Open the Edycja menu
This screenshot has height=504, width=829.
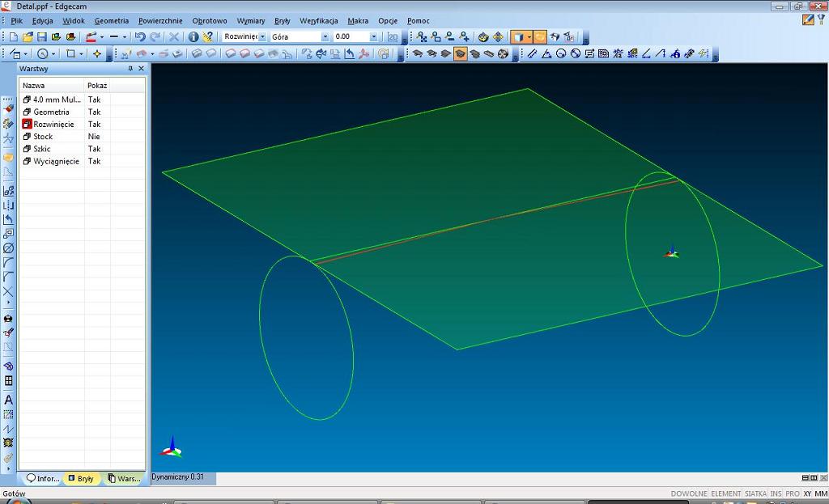pos(42,20)
